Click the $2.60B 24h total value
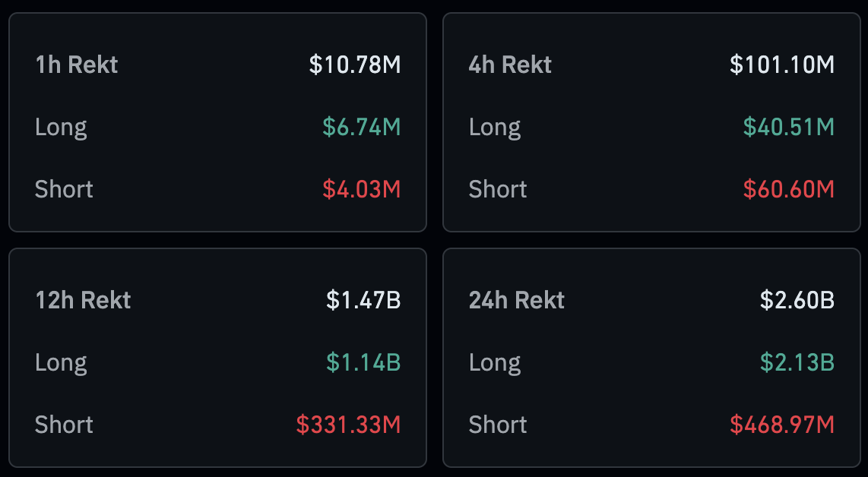The width and height of the screenshot is (868, 477). click(x=797, y=300)
